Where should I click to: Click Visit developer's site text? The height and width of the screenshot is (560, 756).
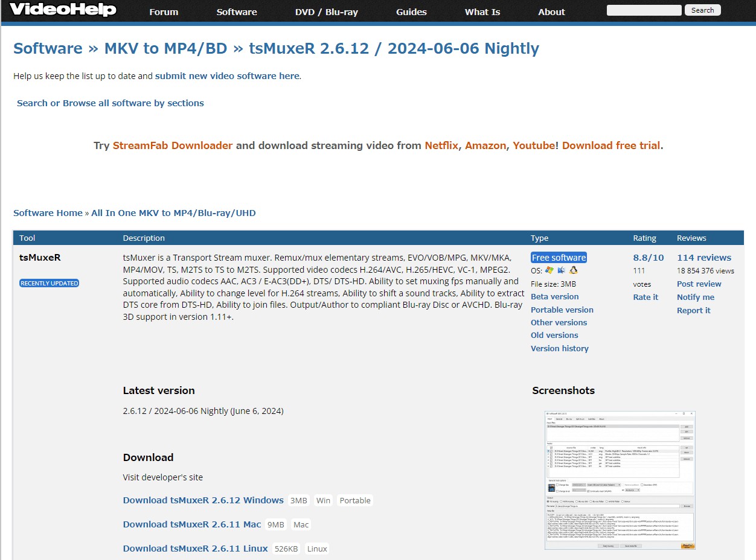[x=163, y=477]
